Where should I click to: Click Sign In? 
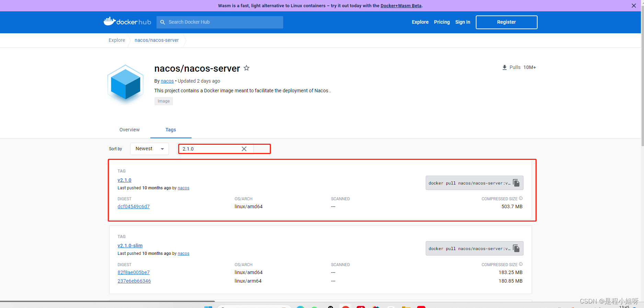[463, 22]
